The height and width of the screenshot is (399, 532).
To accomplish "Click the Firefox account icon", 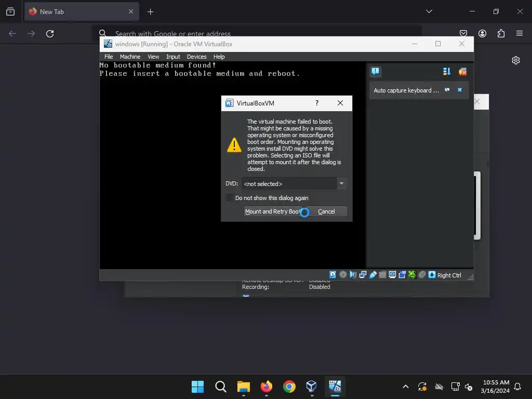I will coord(482,33).
